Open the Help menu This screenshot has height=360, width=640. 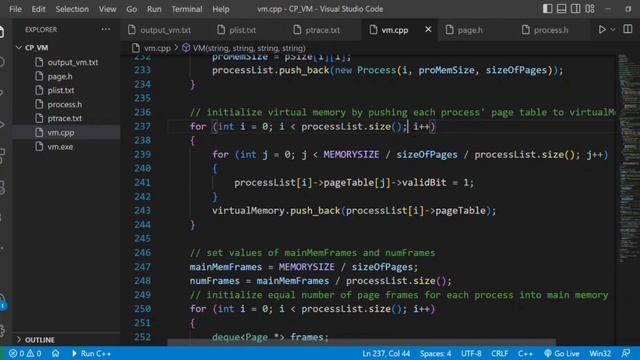[220, 9]
